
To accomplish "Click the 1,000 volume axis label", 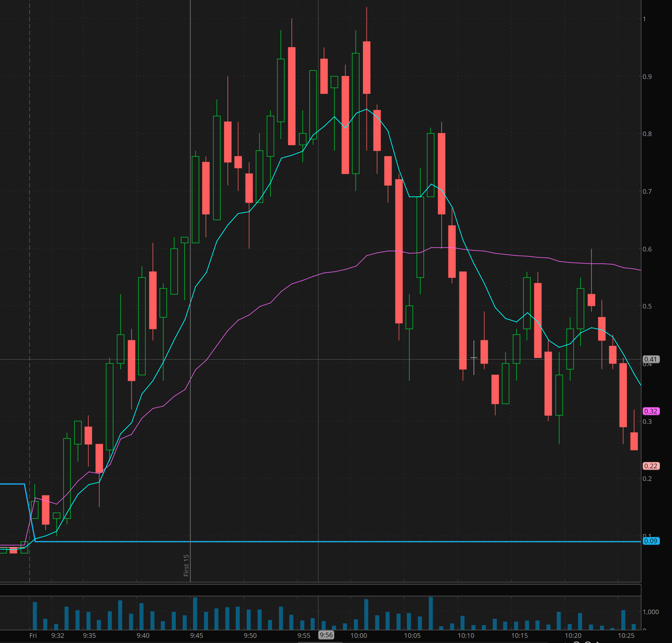I will 650,612.
